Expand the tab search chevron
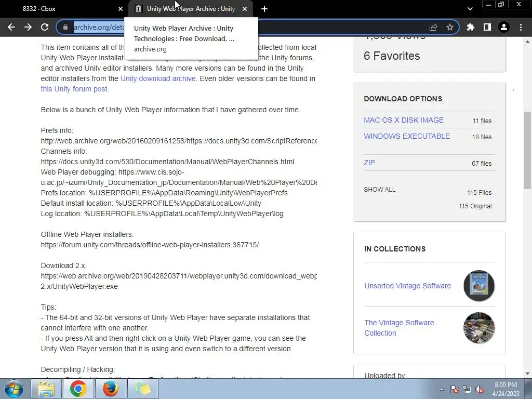Viewport: 532px width, 399px height. (x=470, y=9)
